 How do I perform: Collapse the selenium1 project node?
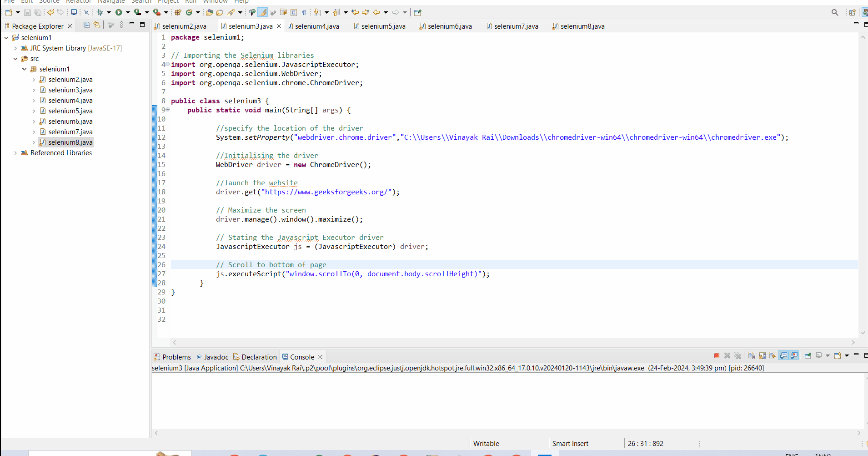click(6, 38)
